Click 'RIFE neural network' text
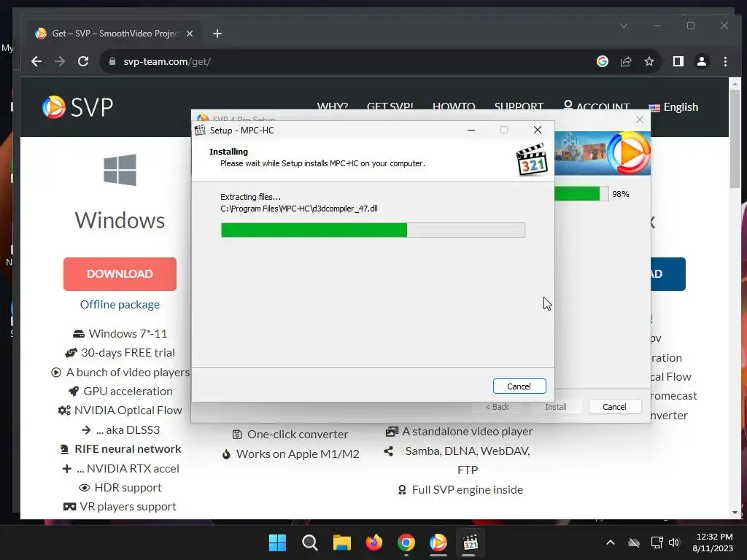Image resolution: width=747 pixels, height=560 pixels. [128, 449]
